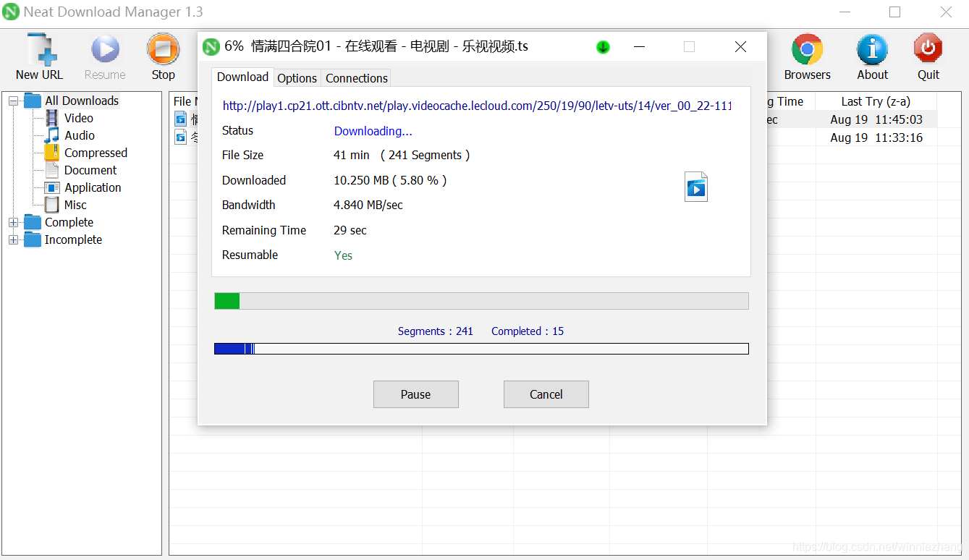Minimize the download progress dialog
This screenshot has height=560, width=969.
tap(639, 47)
